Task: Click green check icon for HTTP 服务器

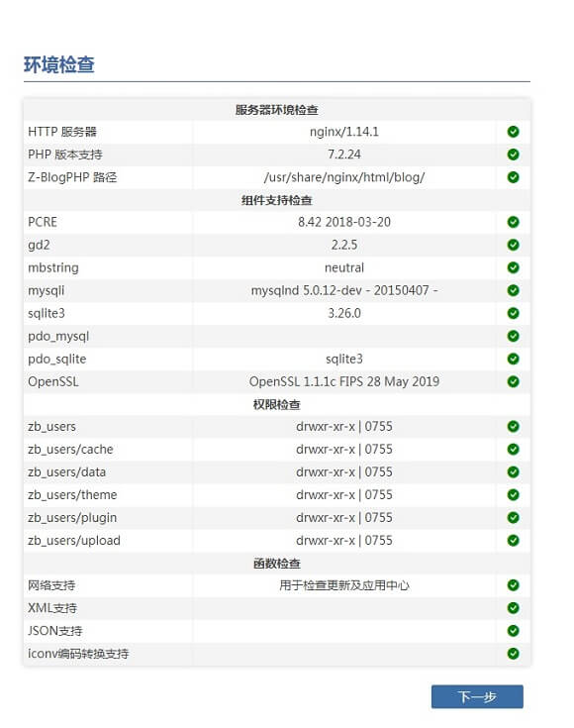Action: tap(513, 132)
